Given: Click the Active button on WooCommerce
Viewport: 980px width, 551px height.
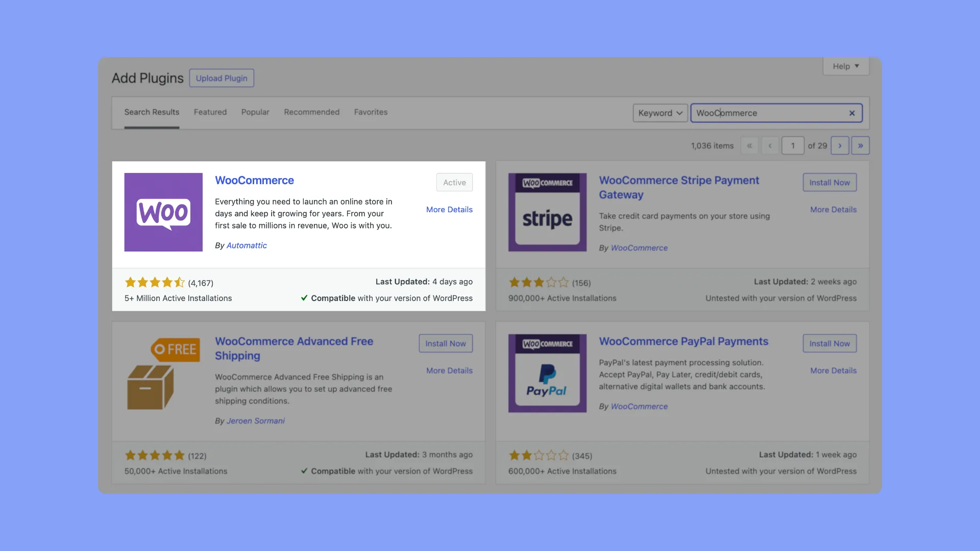Looking at the screenshot, I should pyautogui.click(x=454, y=183).
